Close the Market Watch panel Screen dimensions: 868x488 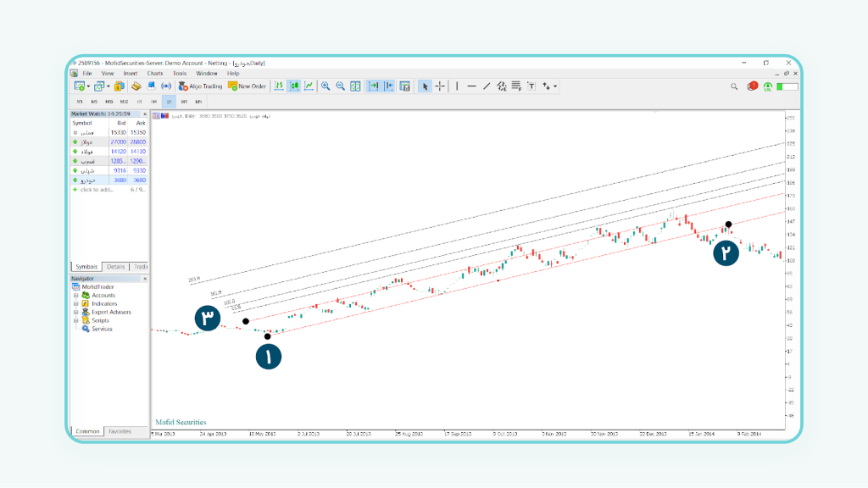click(145, 113)
